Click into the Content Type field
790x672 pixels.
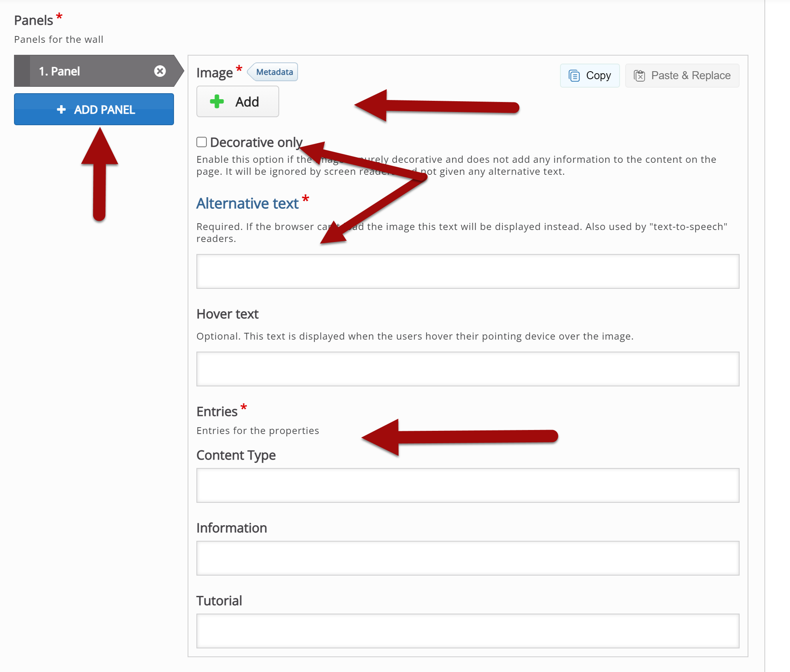467,485
